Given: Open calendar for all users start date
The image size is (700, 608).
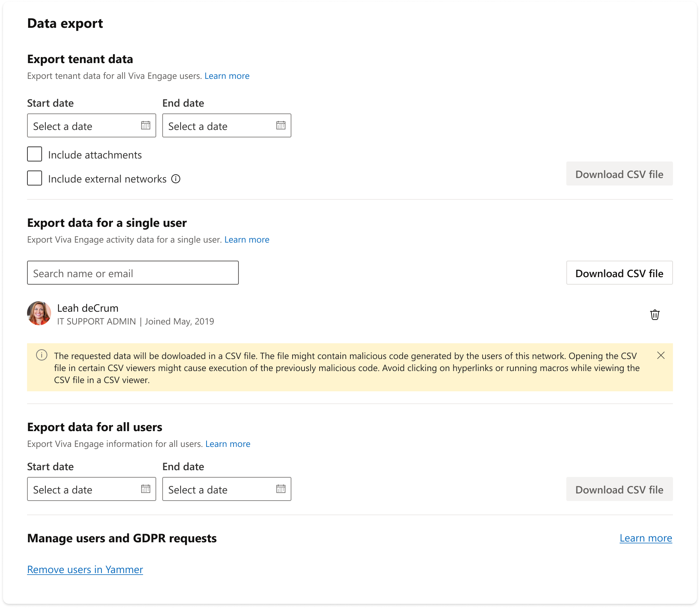Looking at the screenshot, I should point(146,489).
